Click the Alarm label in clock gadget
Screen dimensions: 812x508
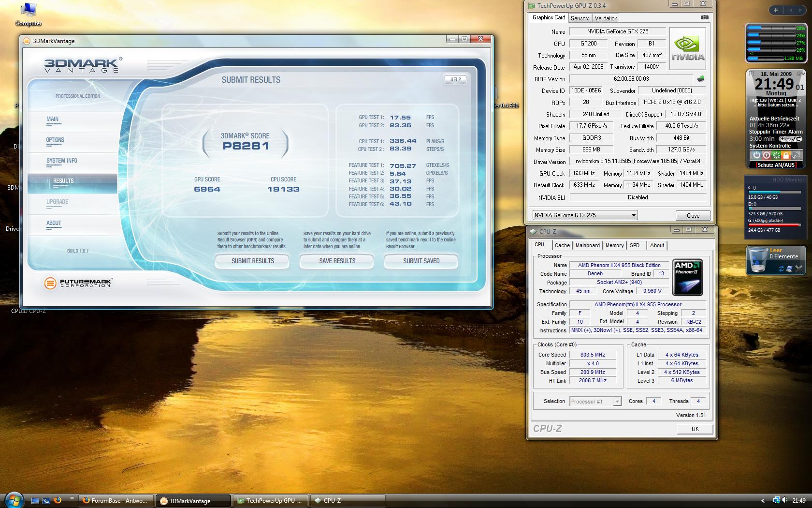pos(795,132)
